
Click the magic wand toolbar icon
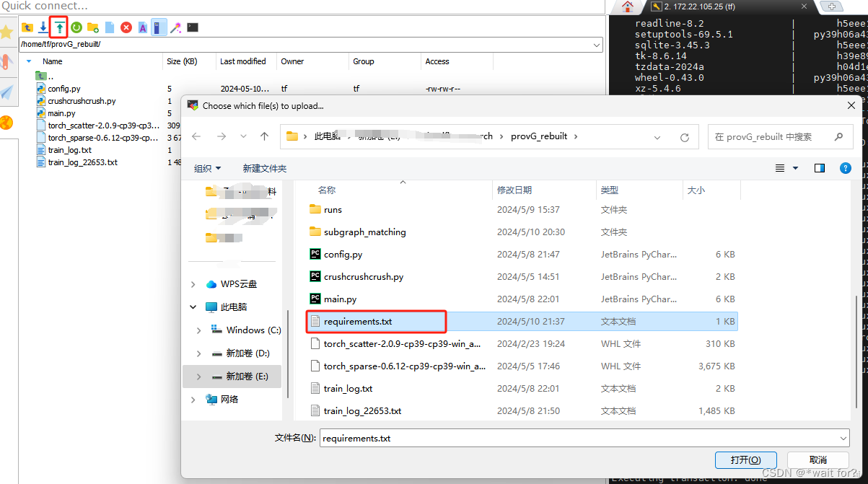(175, 27)
